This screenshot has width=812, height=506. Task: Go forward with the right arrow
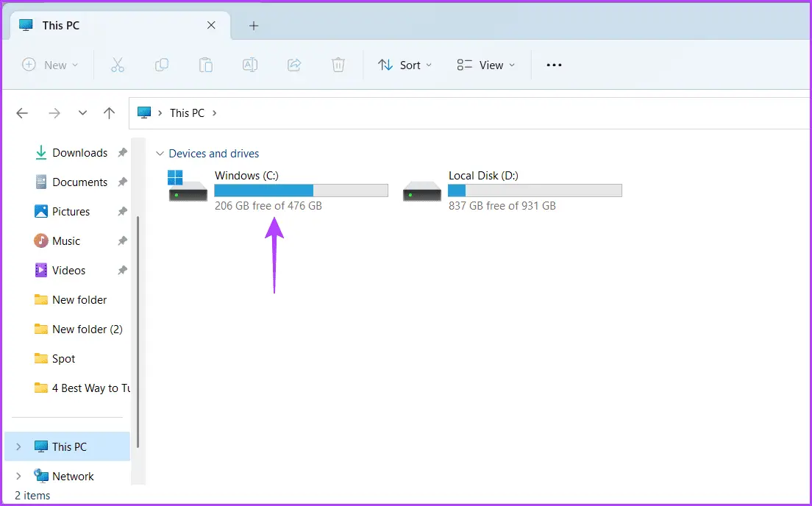pos(54,113)
